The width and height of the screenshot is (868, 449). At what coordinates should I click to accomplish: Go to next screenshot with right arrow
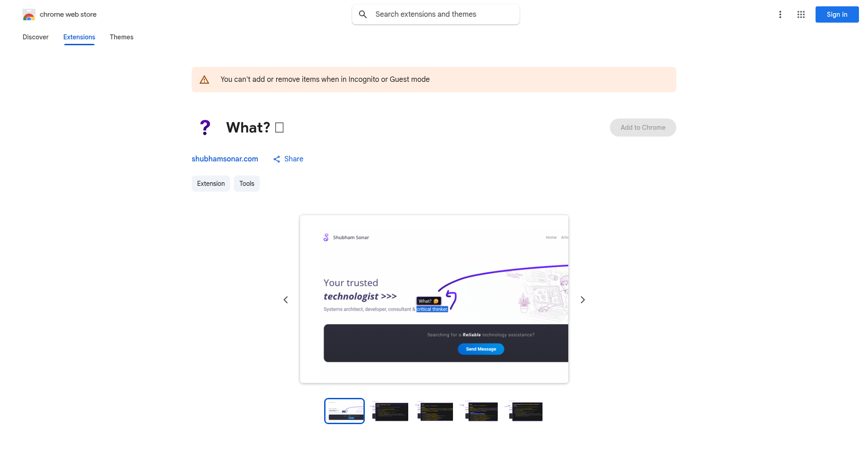[x=583, y=300]
